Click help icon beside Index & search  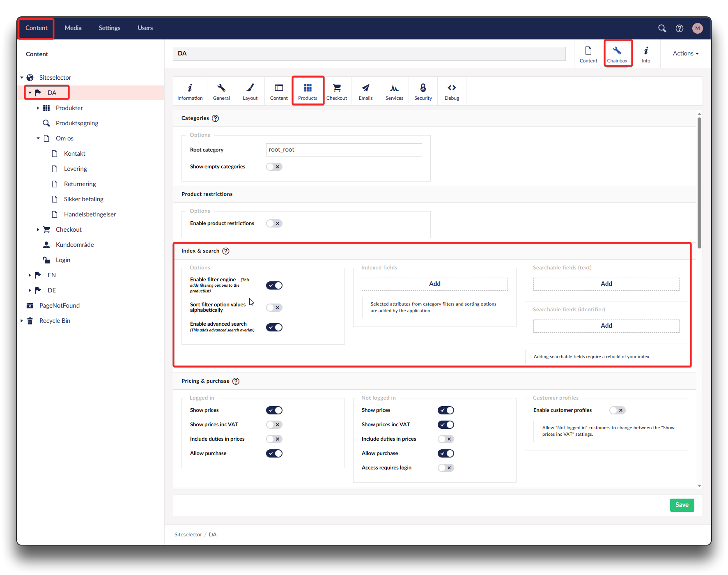point(226,251)
